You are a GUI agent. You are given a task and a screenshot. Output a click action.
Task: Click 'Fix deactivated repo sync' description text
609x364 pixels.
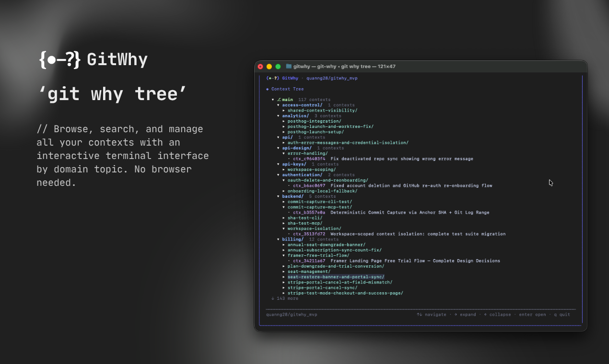402,159
